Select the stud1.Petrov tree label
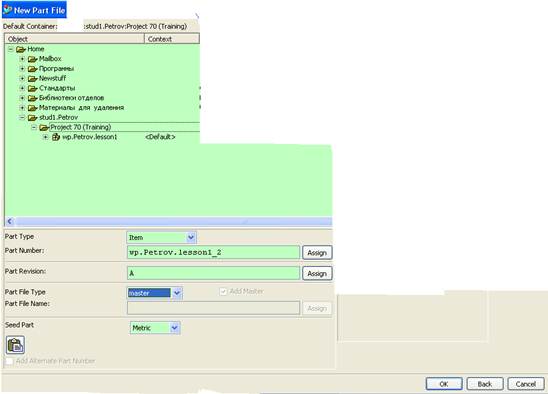 (x=58, y=117)
